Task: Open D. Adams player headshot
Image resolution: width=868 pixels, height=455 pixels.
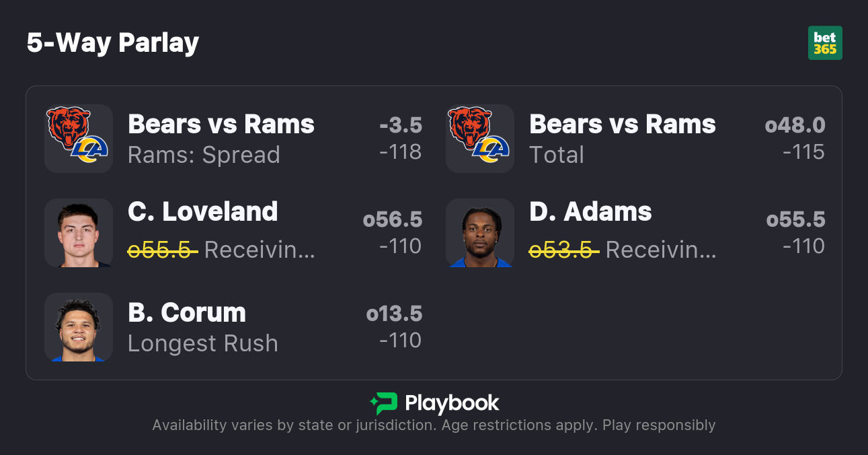Action: tap(479, 233)
